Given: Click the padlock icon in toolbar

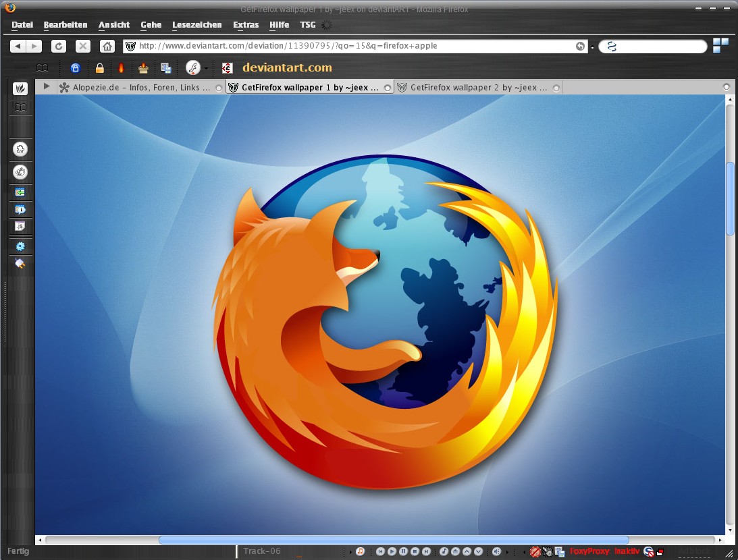Looking at the screenshot, I should 99,68.
